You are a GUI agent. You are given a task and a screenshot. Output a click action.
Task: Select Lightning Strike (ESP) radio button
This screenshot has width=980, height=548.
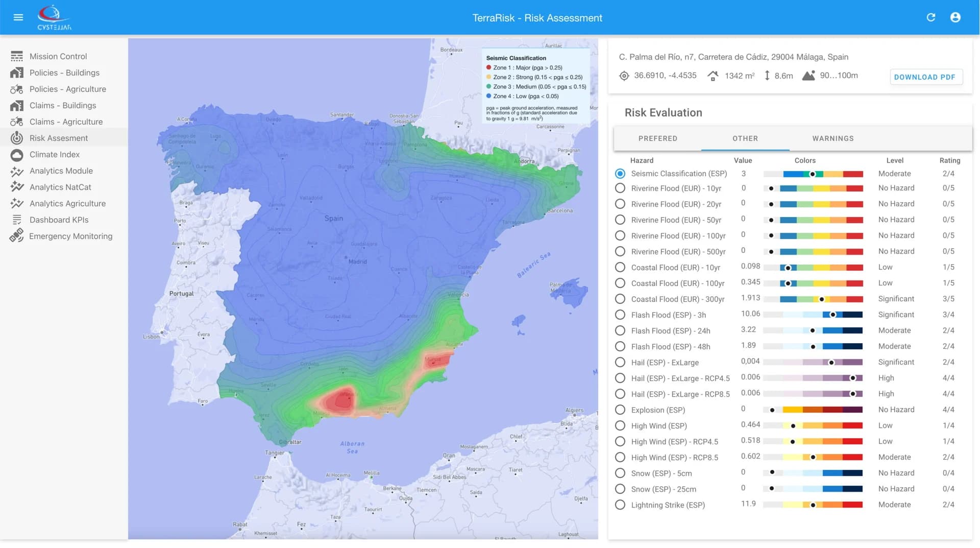pos(620,505)
